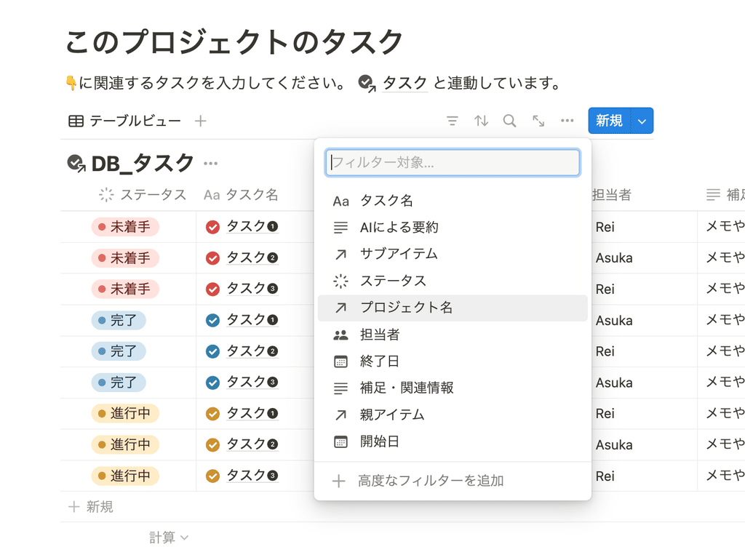Open the filter icon in the toolbar

tap(453, 121)
